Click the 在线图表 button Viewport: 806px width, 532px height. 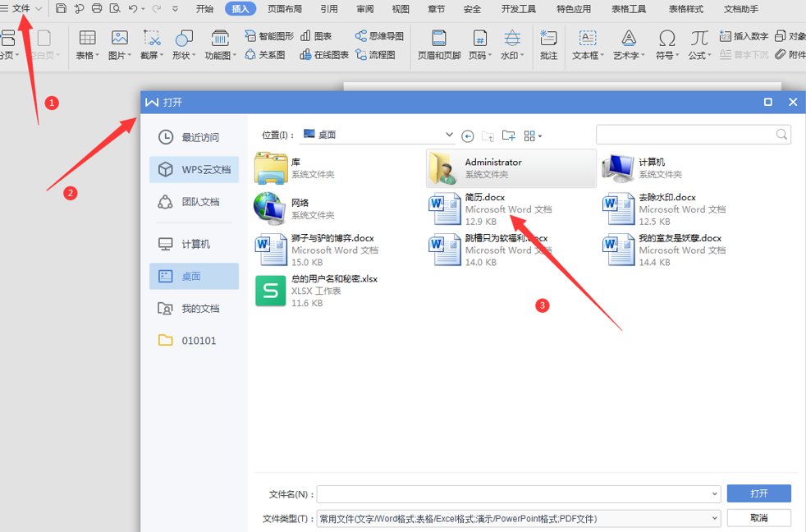[x=324, y=54]
